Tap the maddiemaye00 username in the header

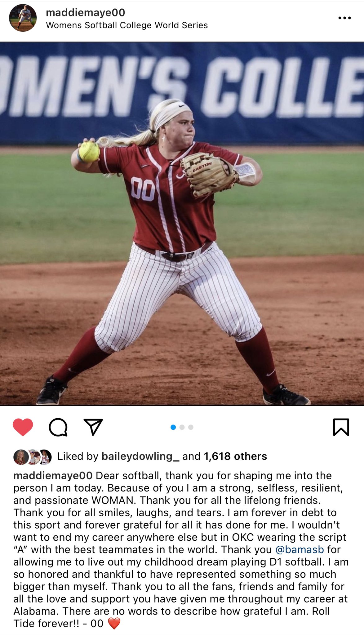point(86,12)
